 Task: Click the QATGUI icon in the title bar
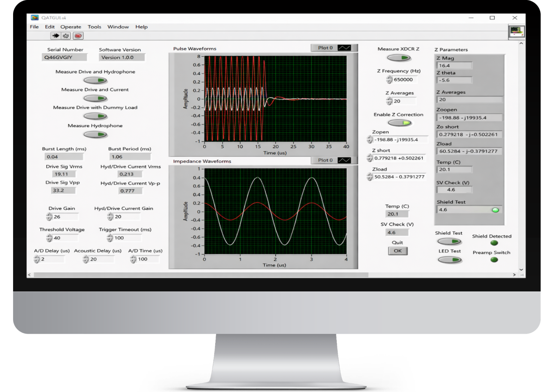tap(34, 17)
